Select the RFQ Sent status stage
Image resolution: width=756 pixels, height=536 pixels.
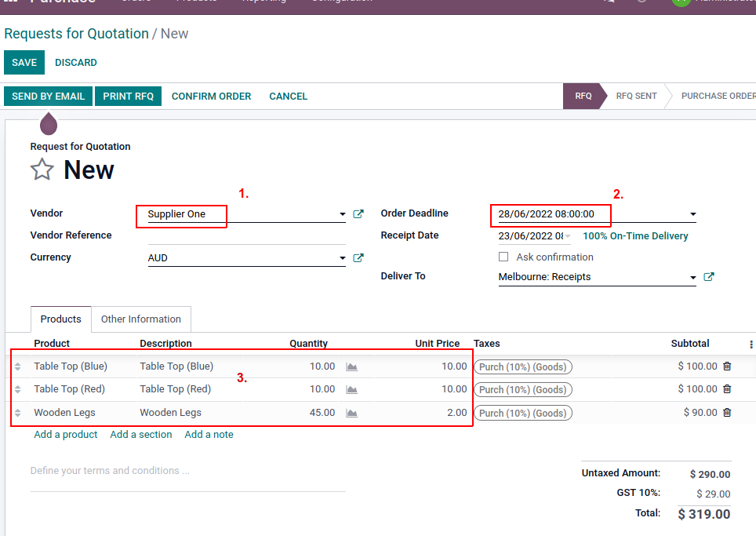pos(637,96)
